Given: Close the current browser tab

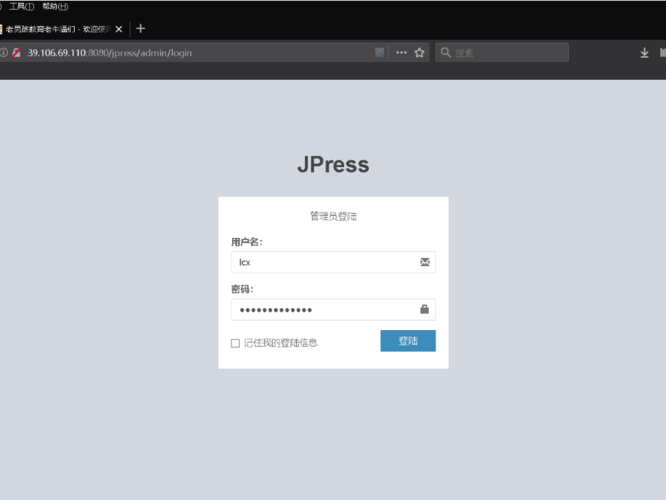Looking at the screenshot, I should click(119, 29).
